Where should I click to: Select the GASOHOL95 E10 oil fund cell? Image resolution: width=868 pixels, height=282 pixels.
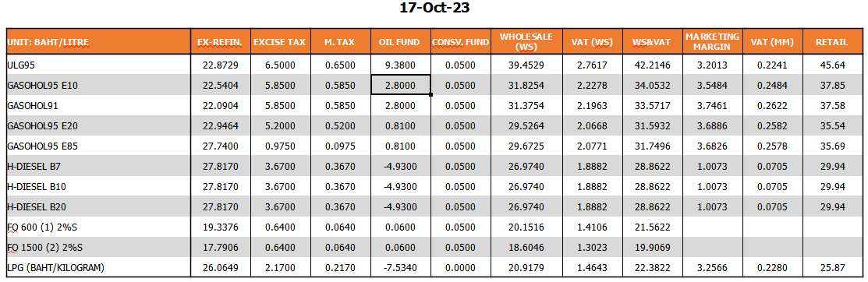pos(401,85)
